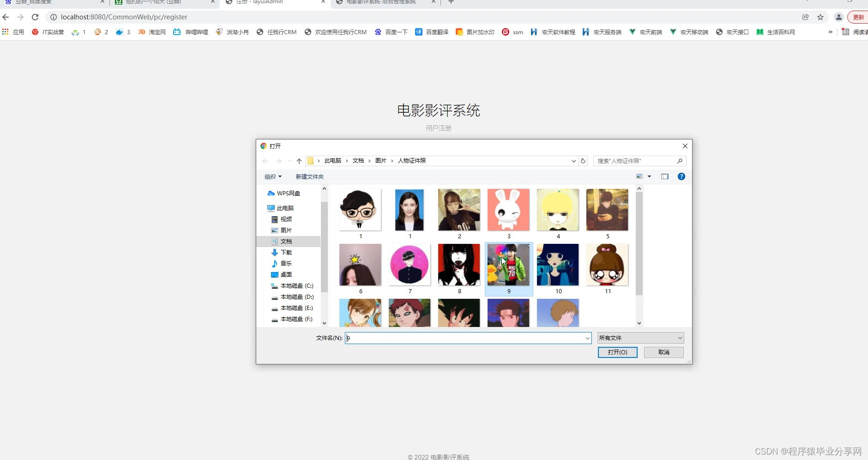Open the 宏天软件教程 bookmark
Screen dimensions: 868x460
click(553, 32)
